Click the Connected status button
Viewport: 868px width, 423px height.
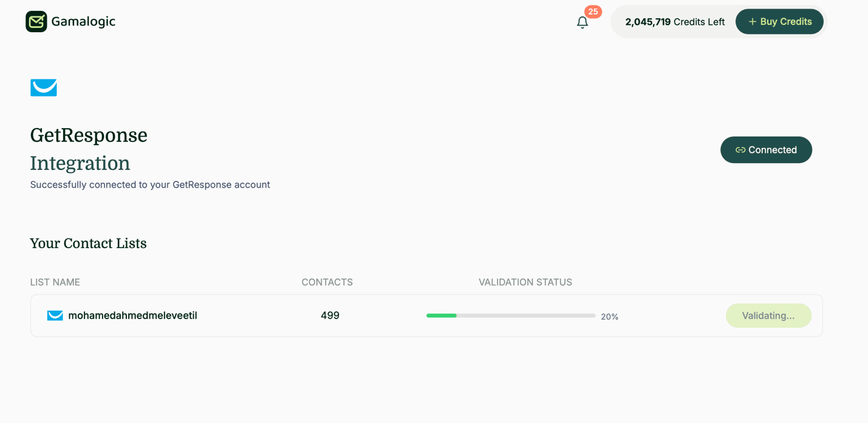point(766,149)
